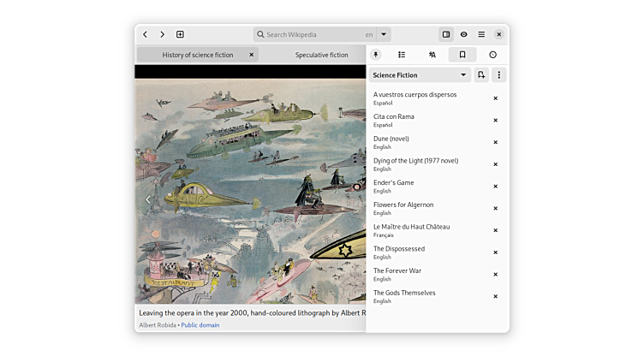Open search suggestions dropdown arrow
Image resolution: width=644 pixels, height=362 pixels.
(384, 34)
